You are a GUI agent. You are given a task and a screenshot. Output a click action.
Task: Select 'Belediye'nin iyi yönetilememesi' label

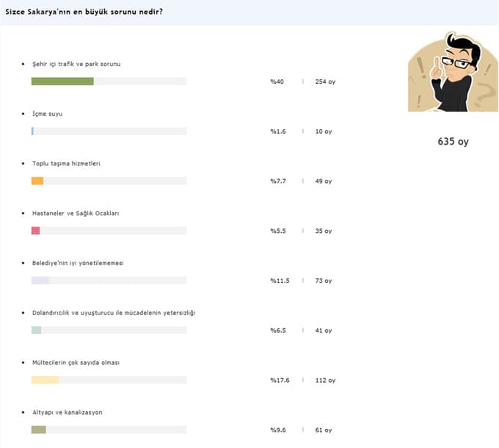tap(78, 263)
